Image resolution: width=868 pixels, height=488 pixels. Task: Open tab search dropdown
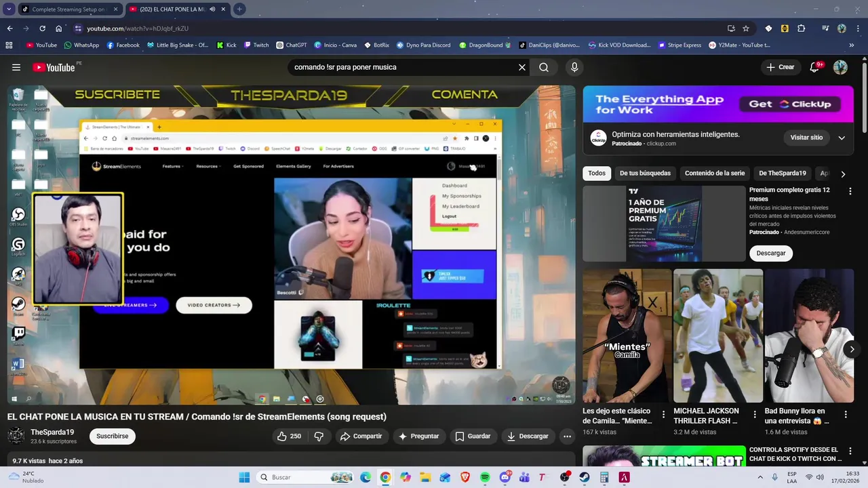click(x=9, y=9)
